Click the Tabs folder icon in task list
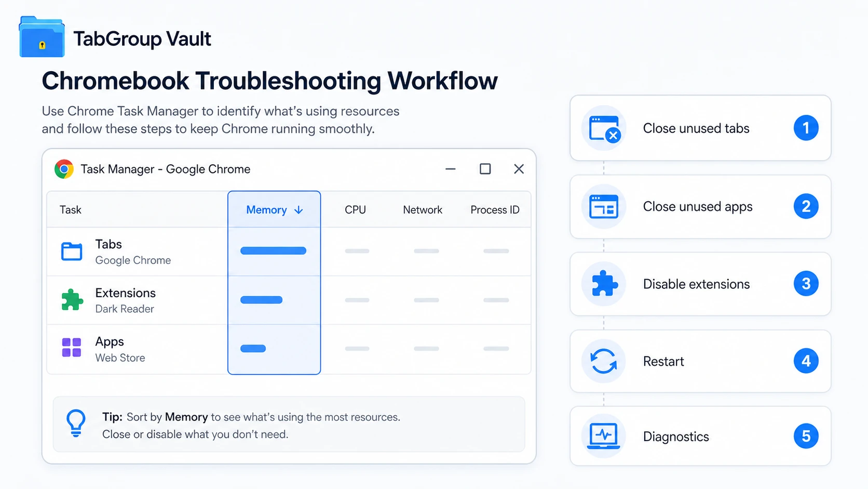Screen dimensions: 868x489 click(72, 251)
